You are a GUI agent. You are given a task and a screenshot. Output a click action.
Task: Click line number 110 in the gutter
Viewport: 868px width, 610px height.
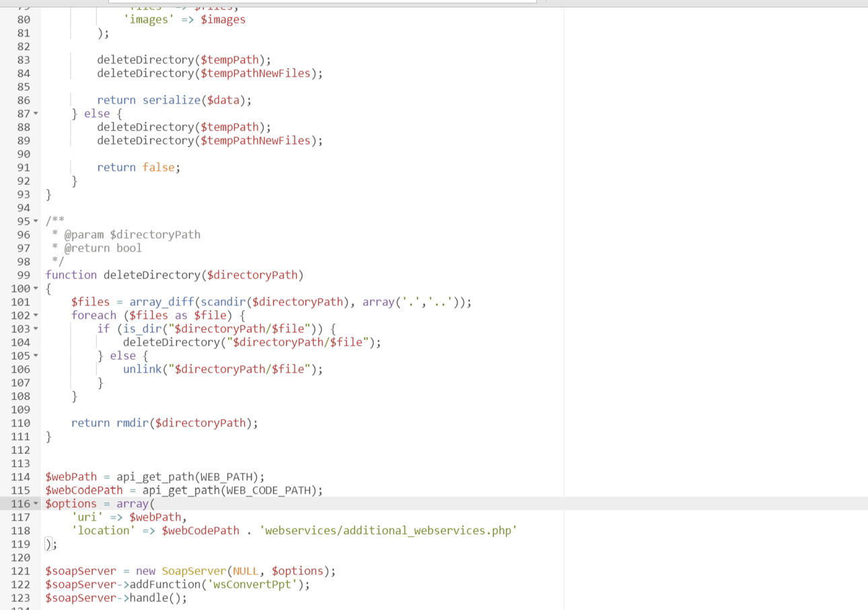pyautogui.click(x=21, y=423)
